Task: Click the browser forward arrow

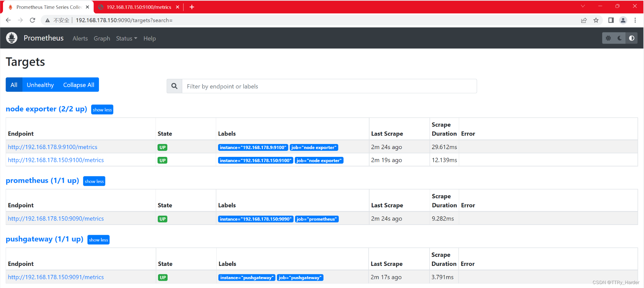Action: click(20, 20)
